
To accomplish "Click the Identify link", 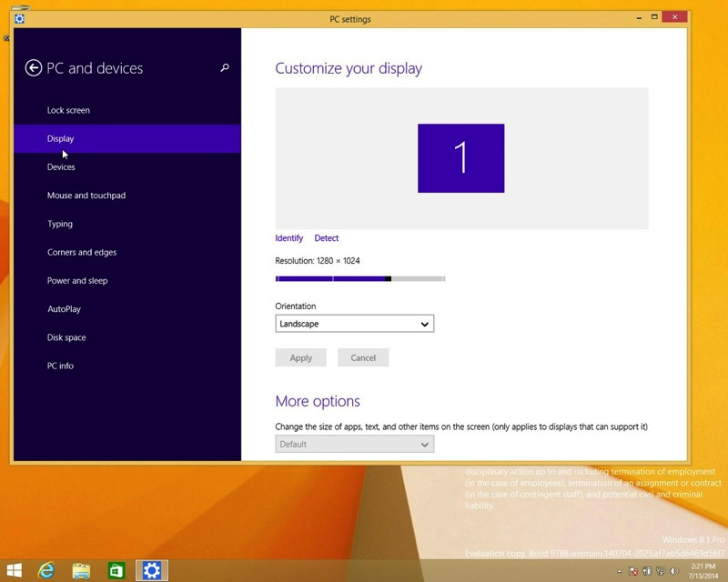I will [288, 238].
